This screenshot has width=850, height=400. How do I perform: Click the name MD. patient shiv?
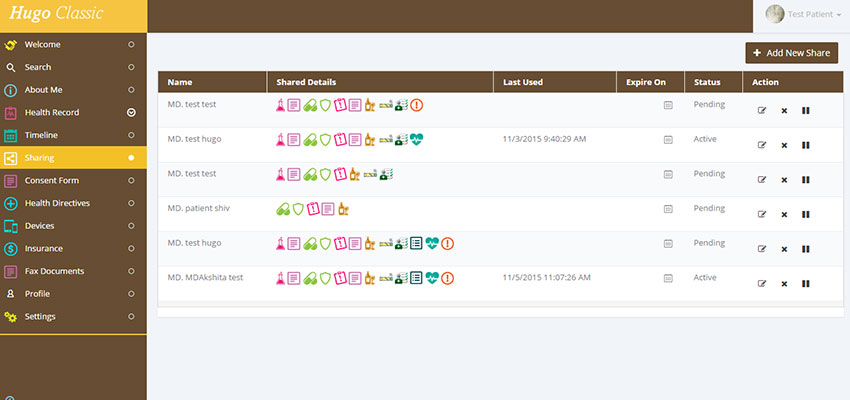(x=198, y=209)
